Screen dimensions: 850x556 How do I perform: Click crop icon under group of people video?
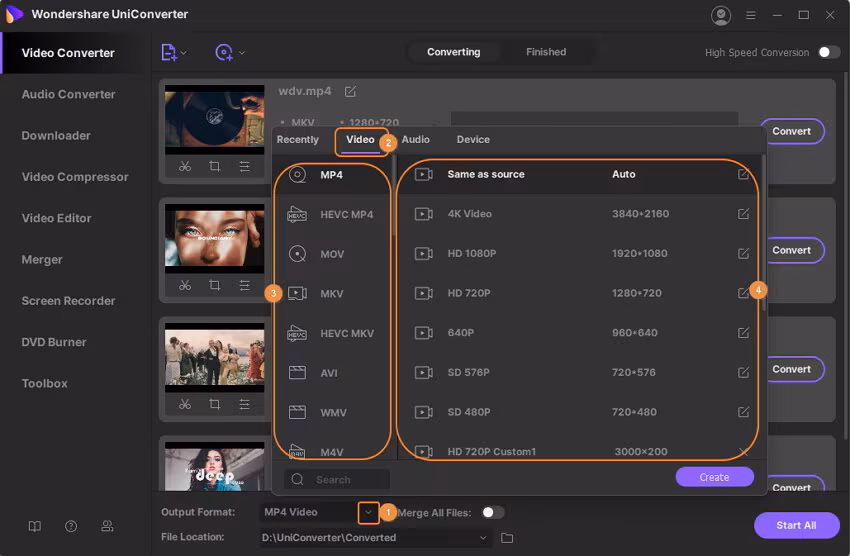[x=215, y=404]
